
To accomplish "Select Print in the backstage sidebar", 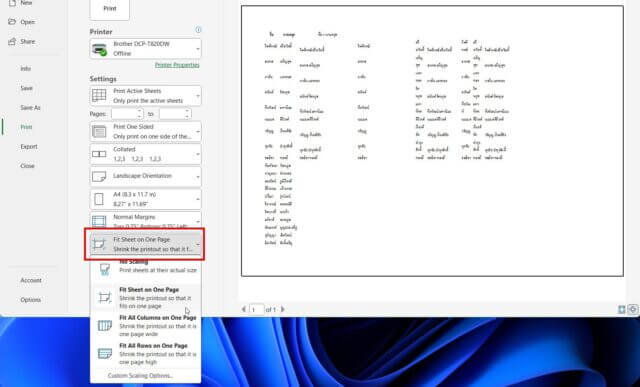I will [x=26, y=127].
